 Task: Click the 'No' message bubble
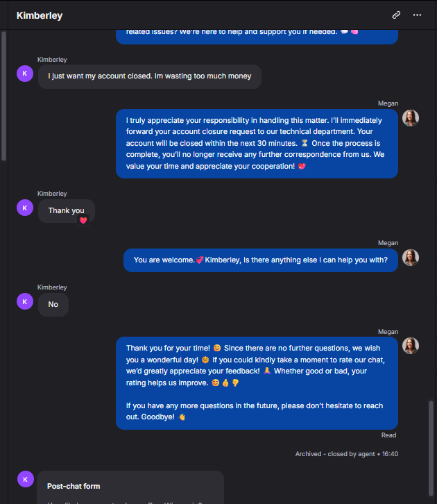53,304
